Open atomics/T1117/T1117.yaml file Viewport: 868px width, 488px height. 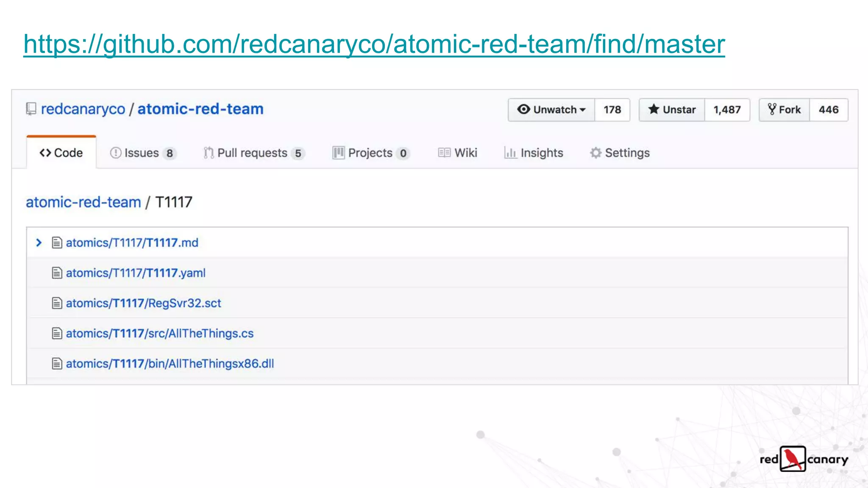136,273
